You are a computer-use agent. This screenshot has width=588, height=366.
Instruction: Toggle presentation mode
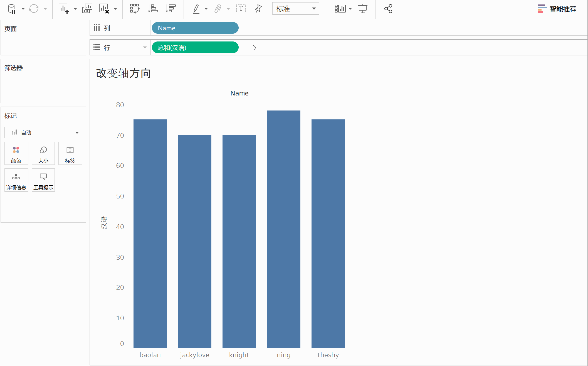pos(362,9)
